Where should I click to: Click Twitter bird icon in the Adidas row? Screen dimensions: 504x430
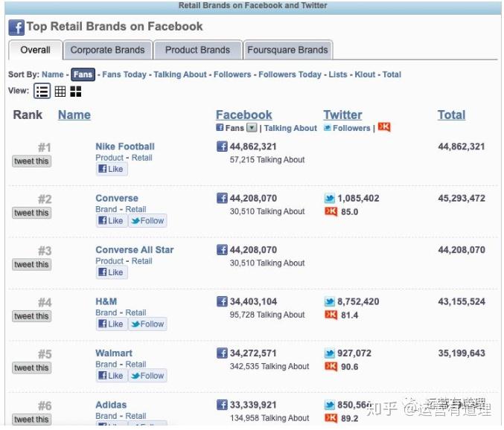(x=330, y=405)
